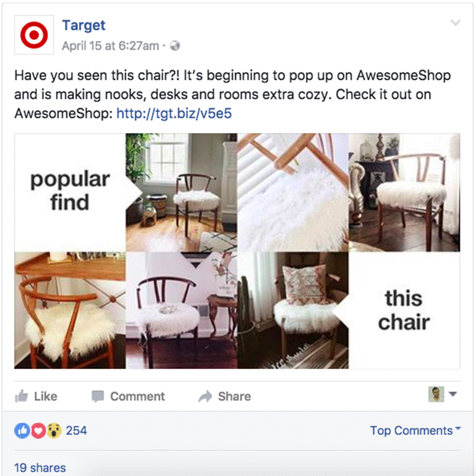The width and height of the screenshot is (476, 476).
Task: View the 19 shares list
Action: click(40, 468)
